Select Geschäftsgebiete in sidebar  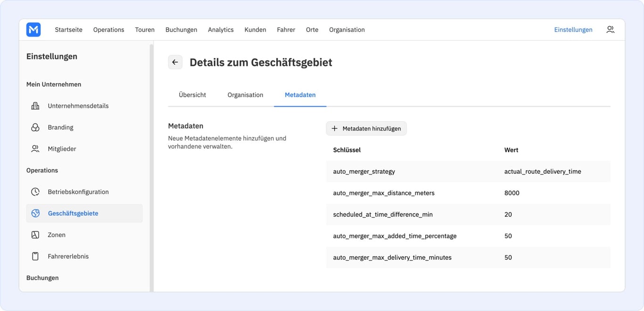[84, 213]
